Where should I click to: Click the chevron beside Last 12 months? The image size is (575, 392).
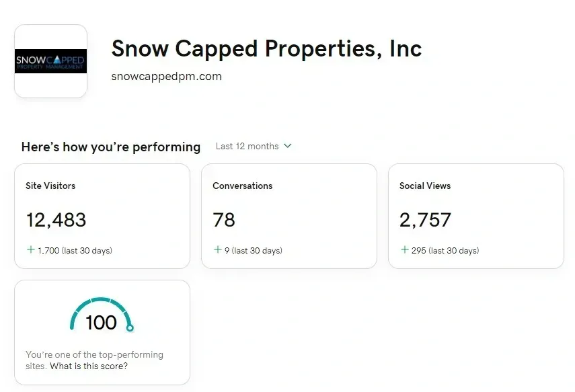pyautogui.click(x=288, y=146)
